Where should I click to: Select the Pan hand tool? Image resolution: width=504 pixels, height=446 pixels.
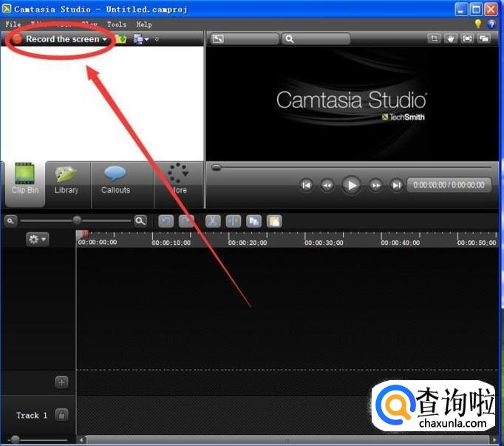click(450, 38)
